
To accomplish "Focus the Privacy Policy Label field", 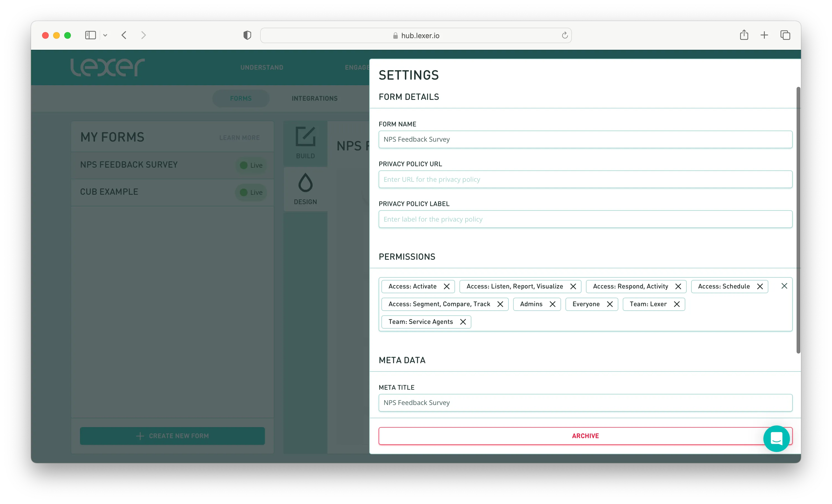I will (585, 219).
